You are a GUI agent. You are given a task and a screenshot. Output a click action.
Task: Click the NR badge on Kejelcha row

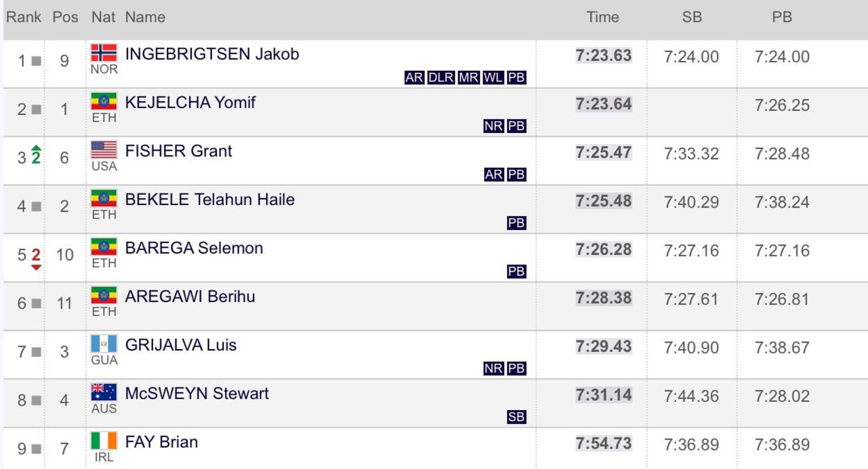pyautogui.click(x=493, y=126)
